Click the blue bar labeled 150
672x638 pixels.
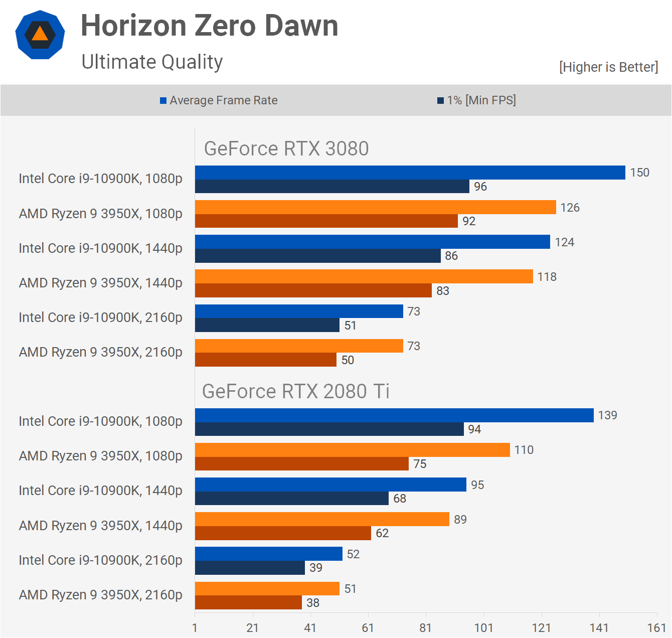[x=410, y=173]
